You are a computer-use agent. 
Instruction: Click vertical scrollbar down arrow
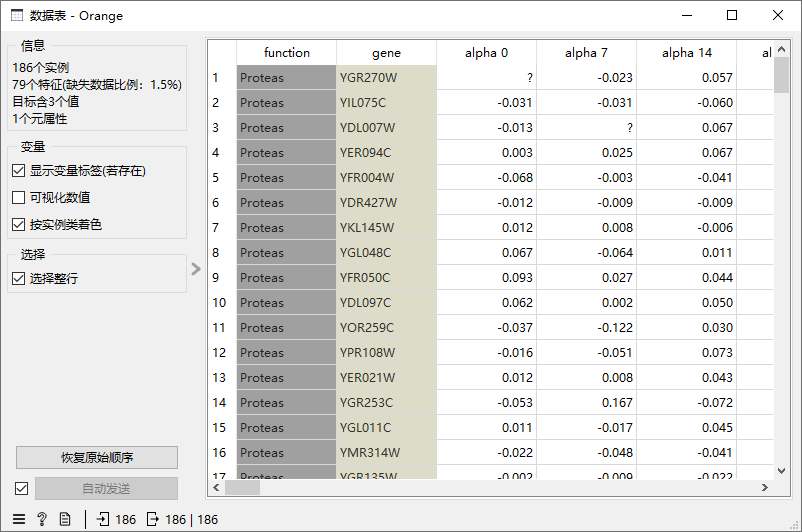coord(782,471)
